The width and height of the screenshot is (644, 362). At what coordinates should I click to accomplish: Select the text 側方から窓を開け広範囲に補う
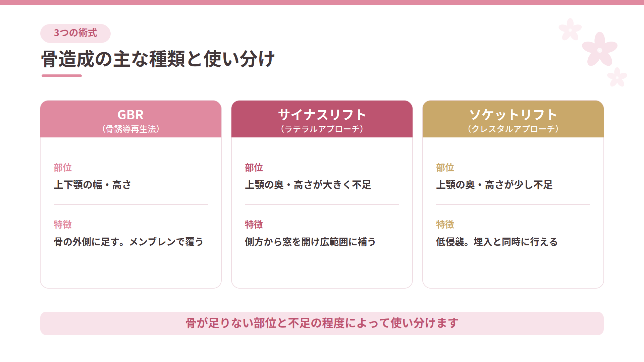click(x=310, y=242)
